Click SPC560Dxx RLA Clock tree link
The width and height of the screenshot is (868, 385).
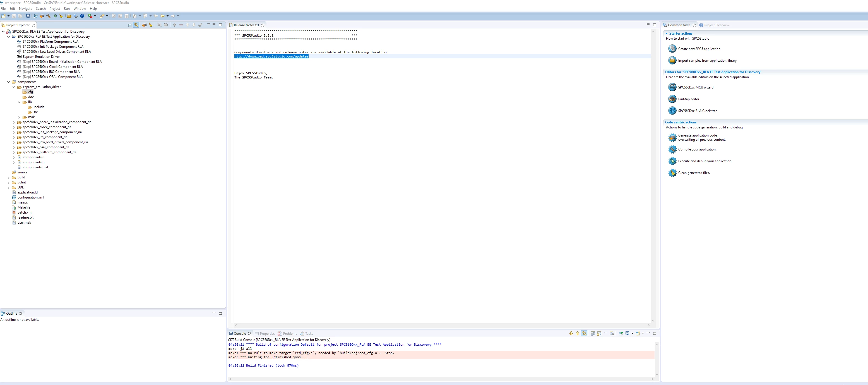pos(698,111)
